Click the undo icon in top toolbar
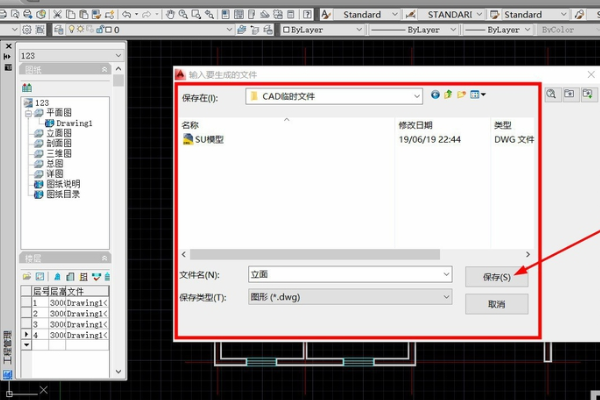 tap(127, 15)
